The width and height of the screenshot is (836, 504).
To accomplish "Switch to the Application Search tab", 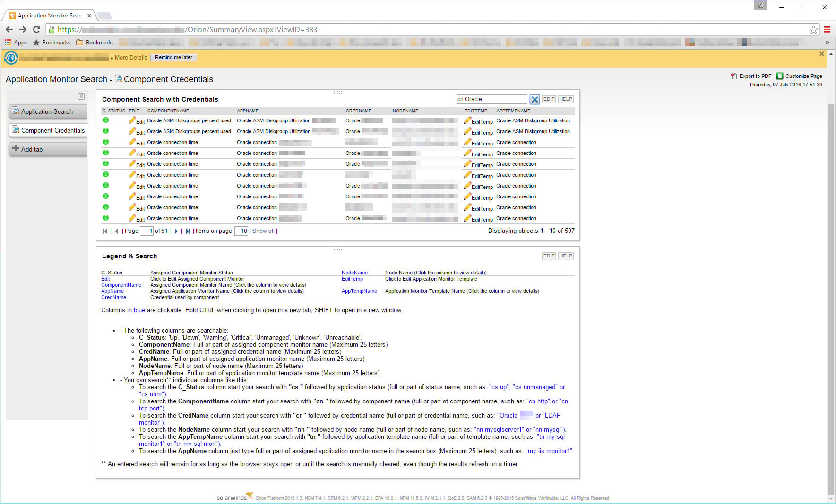I will [x=47, y=111].
